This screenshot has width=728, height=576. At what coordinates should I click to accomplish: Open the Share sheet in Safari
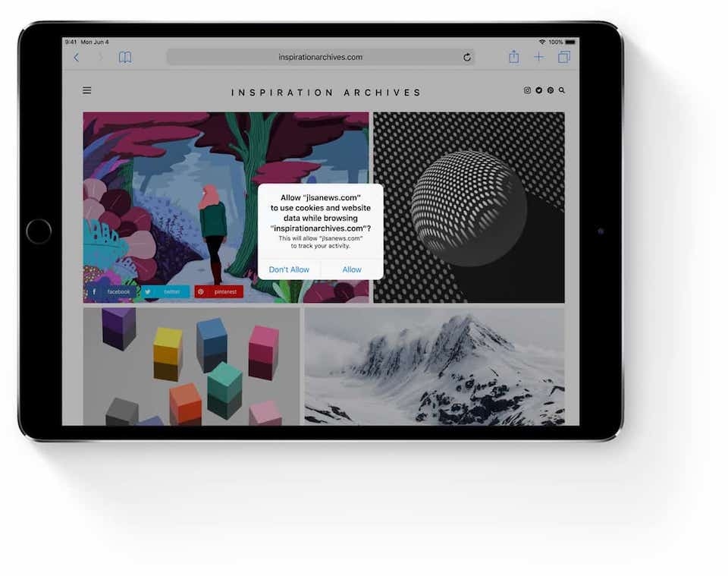pos(513,56)
